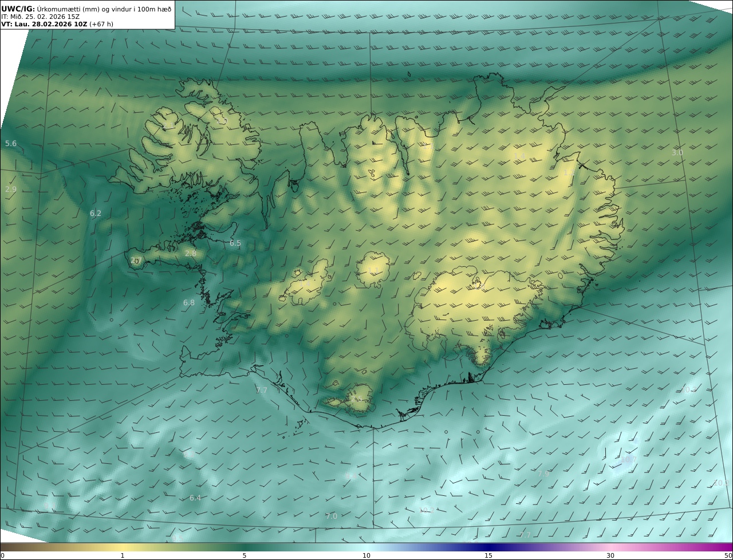Click the 15 tick on the color scale

coord(488,555)
